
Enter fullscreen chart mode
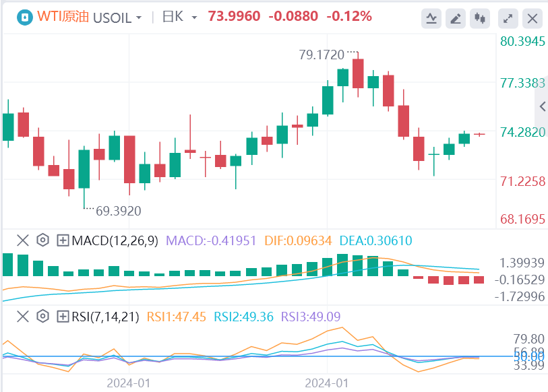click(x=510, y=18)
